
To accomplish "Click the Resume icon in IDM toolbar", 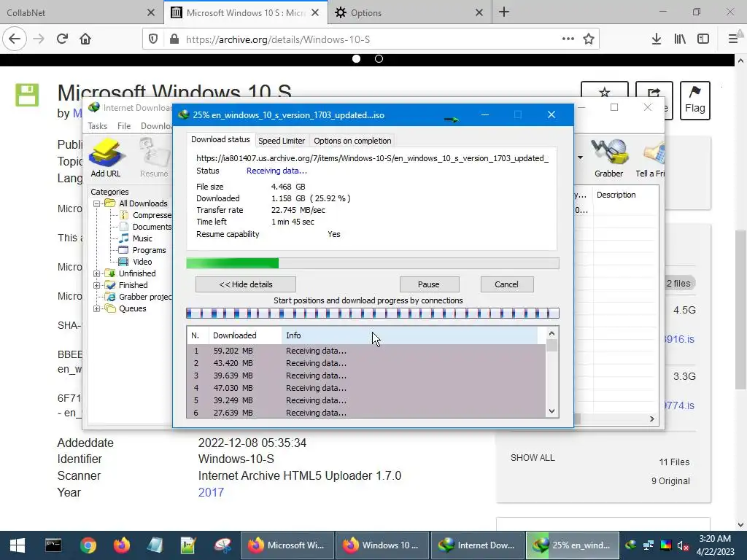I will (x=154, y=157).
